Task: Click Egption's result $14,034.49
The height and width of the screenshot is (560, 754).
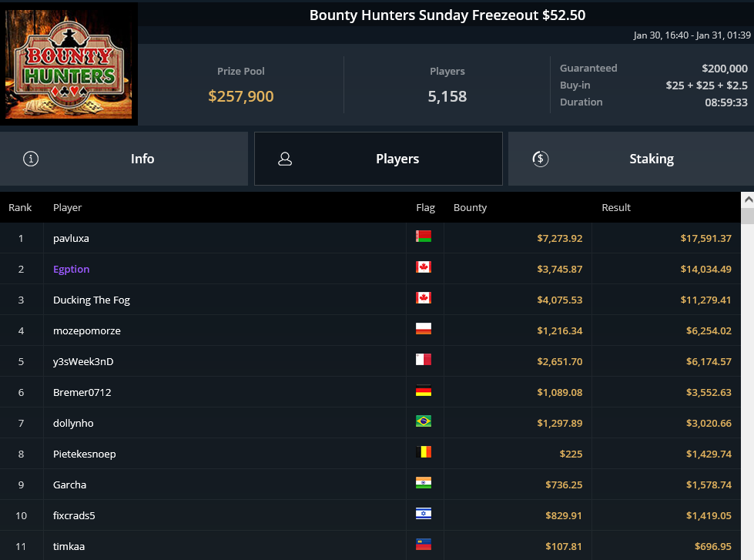Action: tap(706, 269)
